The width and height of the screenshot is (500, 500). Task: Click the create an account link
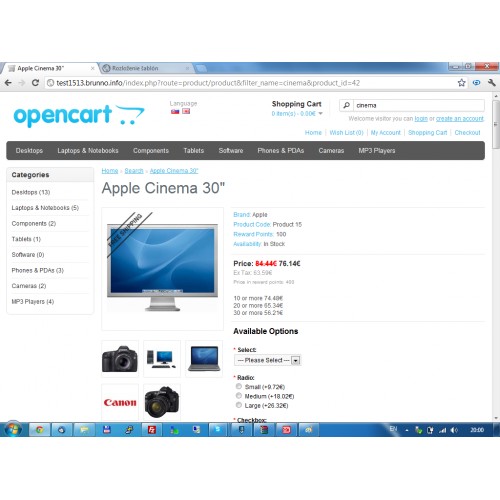click(460, 119)
